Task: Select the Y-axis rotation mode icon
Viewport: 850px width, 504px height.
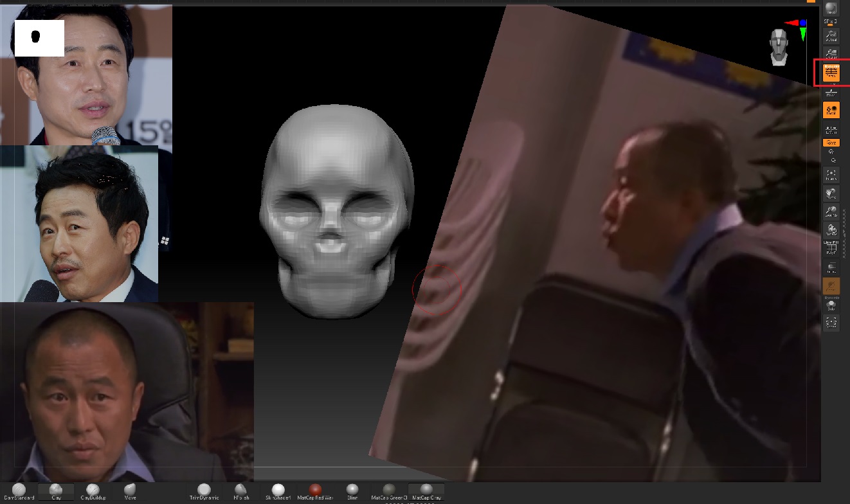Action: [x=831, y=151]
